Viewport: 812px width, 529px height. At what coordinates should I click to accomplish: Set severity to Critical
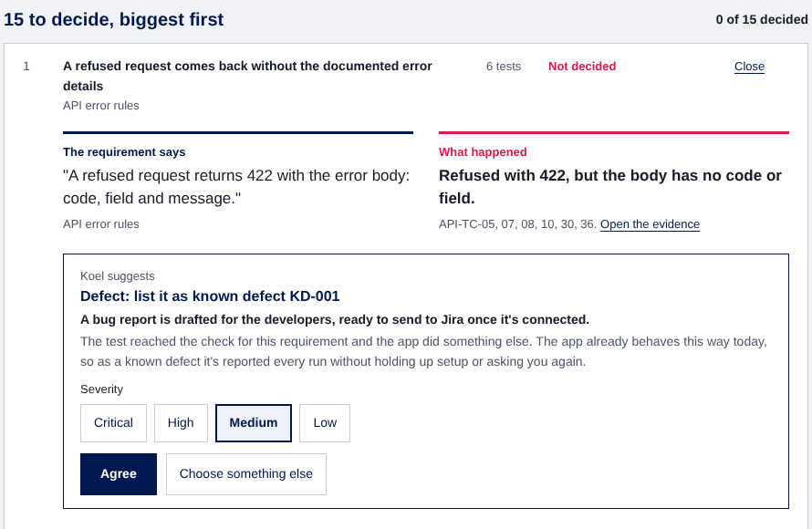tap(113, 423)
